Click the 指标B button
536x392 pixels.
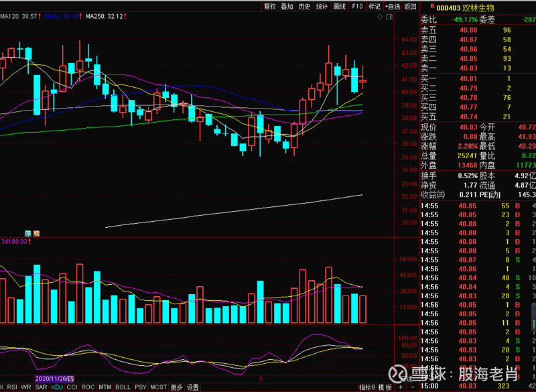[x=367, y=387]
